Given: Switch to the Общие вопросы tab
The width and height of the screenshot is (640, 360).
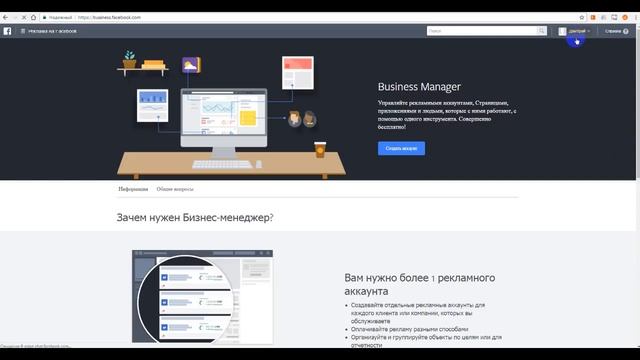Looking at the screenshot, I should coord(175,189).
